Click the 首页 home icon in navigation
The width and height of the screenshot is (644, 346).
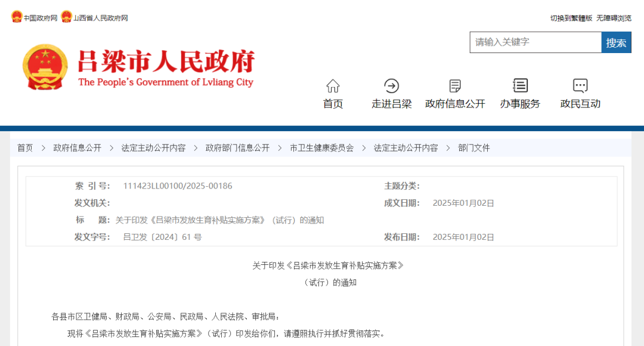pyautogui.click(x=332, y=85)
